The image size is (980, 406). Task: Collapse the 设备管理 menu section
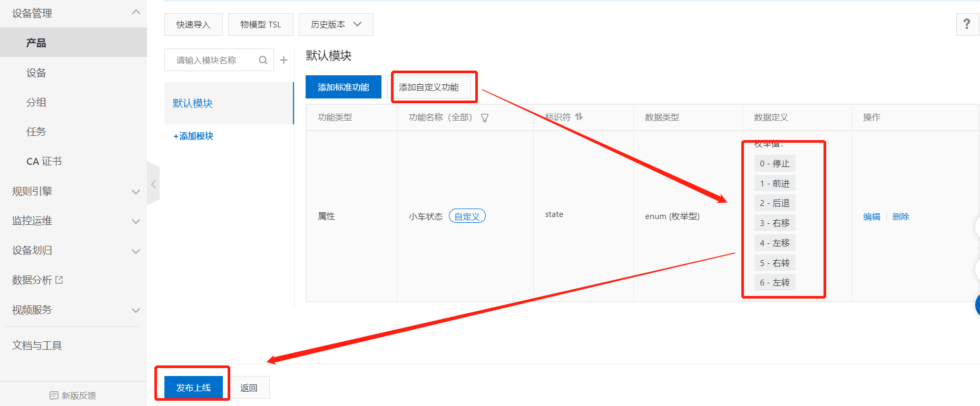[136, 12]
